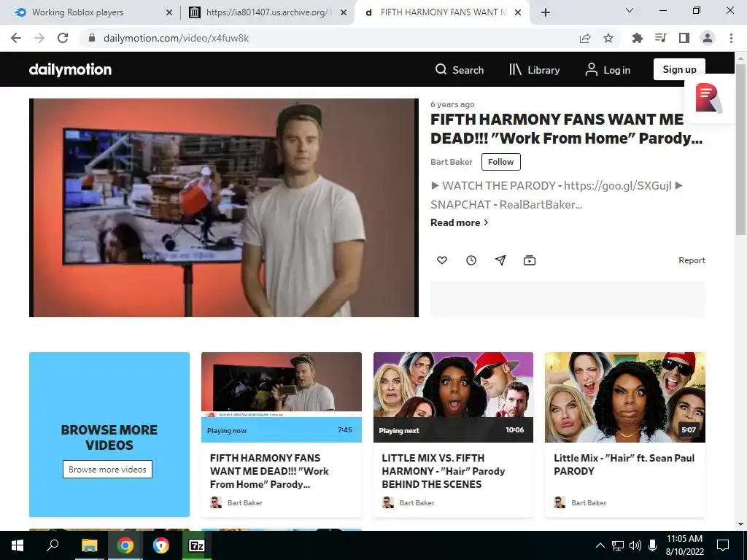Image resolution: width=747 pixels, height=560 pixels.
Task: Open tab search dropdown chevron
Action: 630,10
